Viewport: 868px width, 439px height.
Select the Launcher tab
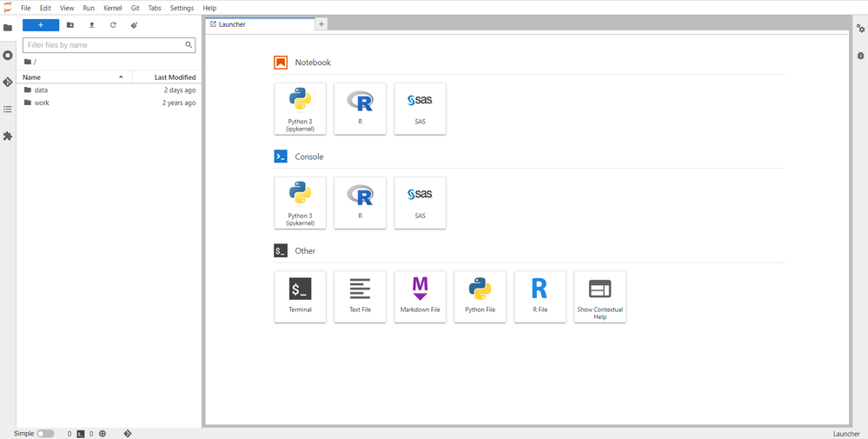coord(260,24)
